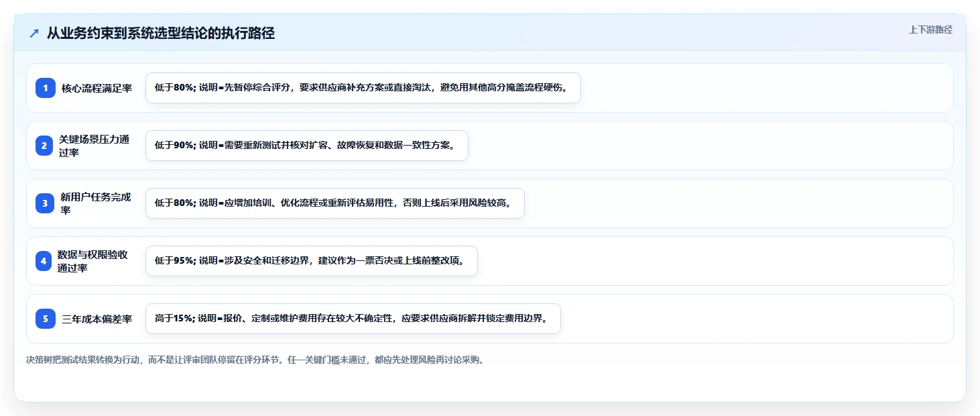Click the arrow icon beside the header title
This screenshot has height=416, width=980.
click(x=34, y=34)
